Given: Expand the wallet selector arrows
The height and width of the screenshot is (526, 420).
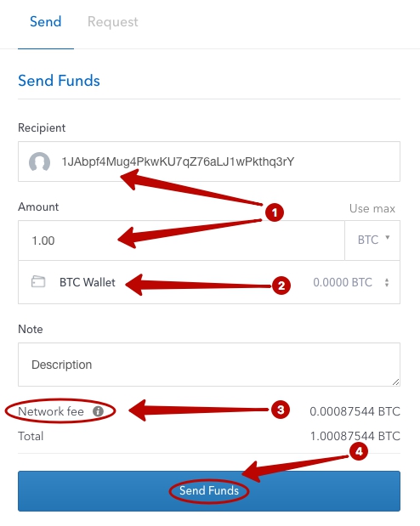Looking at the screenshot, I should pos(387,282).
